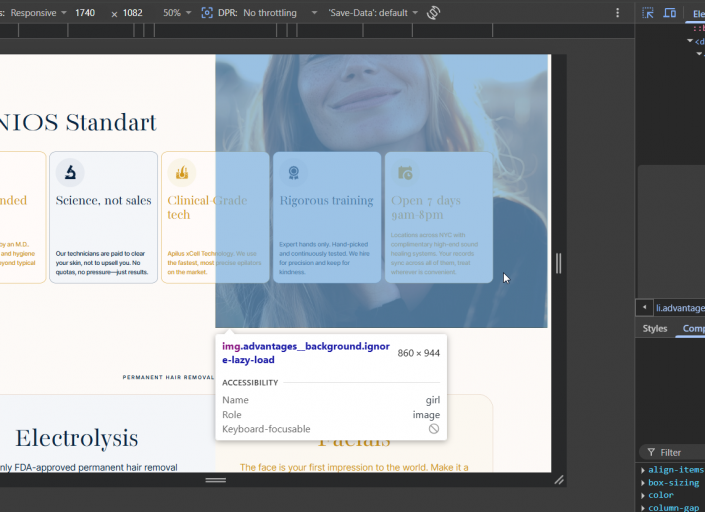This screenshot has height=512, width=705.
Task: Click the microscope icon on Science card
Action: (x=70, y=172)
